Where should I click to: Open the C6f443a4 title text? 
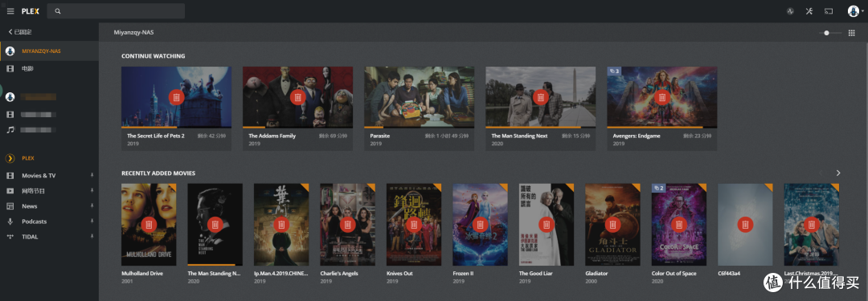(x=729, y=274)
